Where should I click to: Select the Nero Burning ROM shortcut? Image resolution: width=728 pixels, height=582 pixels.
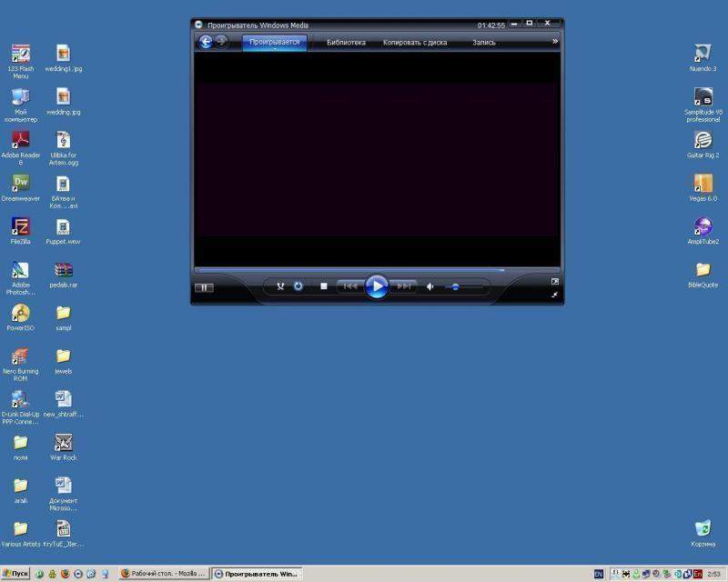20,365
